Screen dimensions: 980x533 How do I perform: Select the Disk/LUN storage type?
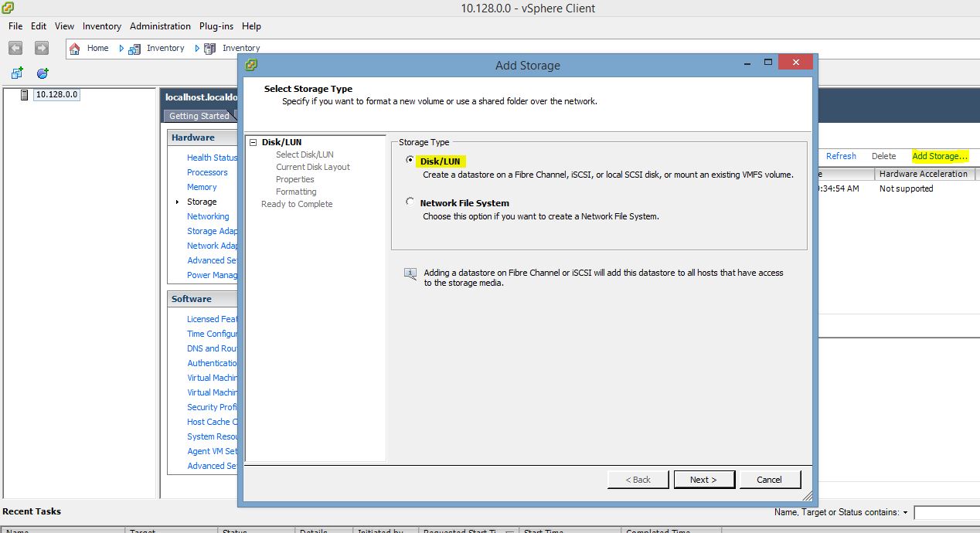tap(410, 160)
